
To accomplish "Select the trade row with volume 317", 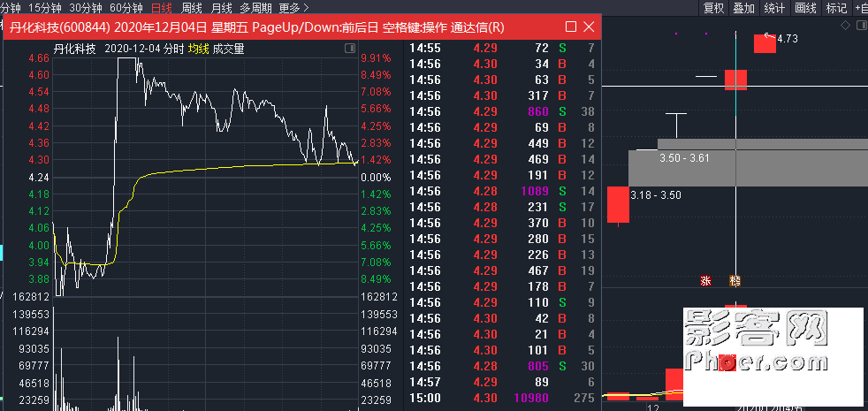I will pyautogui.click(x=502, y=95).
